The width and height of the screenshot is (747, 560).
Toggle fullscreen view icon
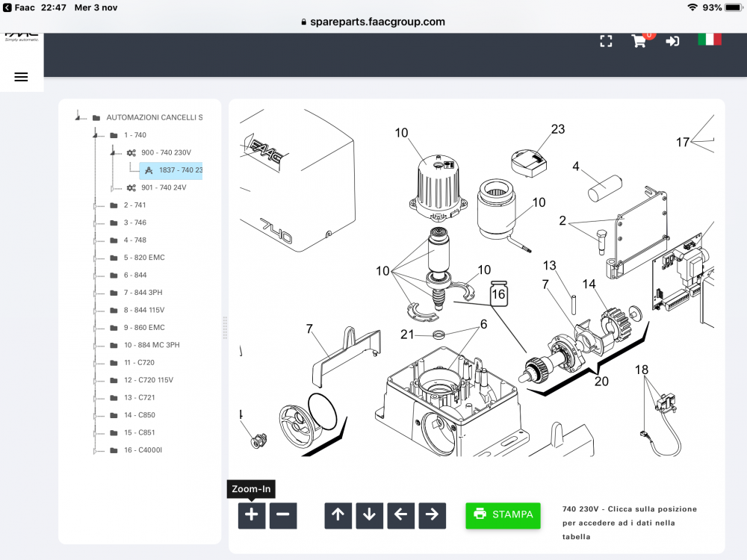pyautogui.click(x=606, y=41)
